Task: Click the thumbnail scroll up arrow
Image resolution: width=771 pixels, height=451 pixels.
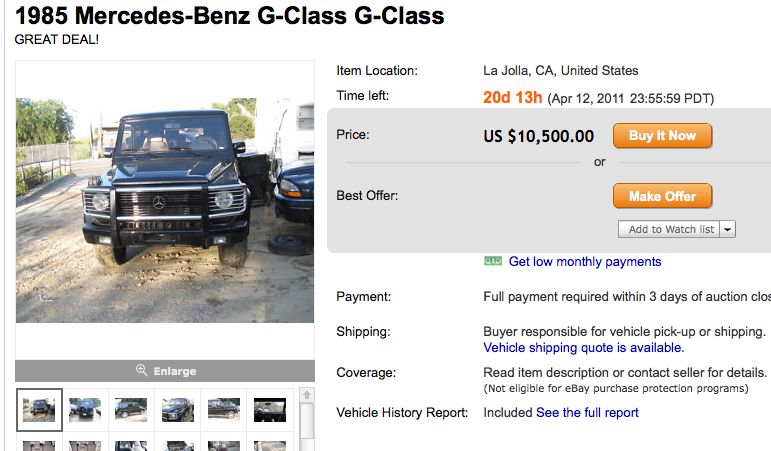Action: (307, 395)
